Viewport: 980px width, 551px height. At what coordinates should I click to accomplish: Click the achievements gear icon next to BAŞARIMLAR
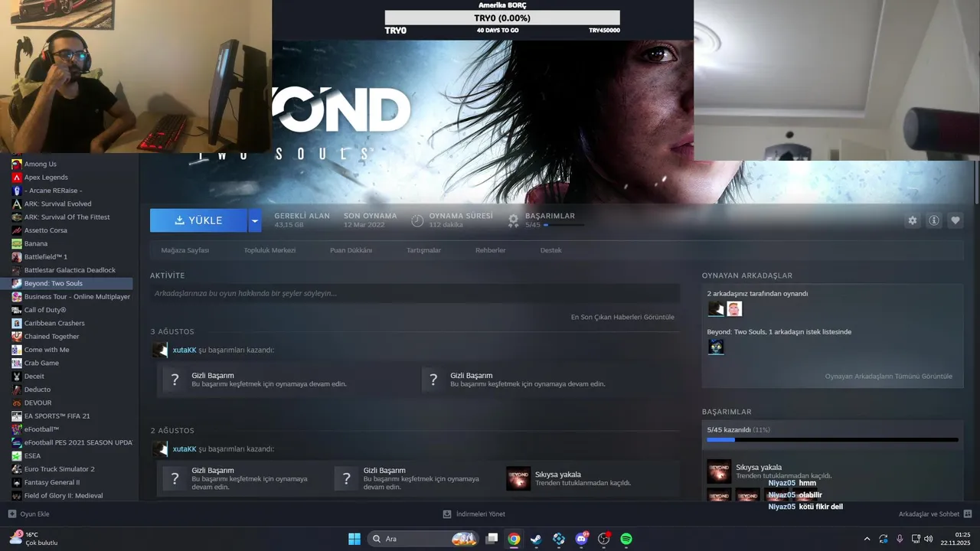514,220
